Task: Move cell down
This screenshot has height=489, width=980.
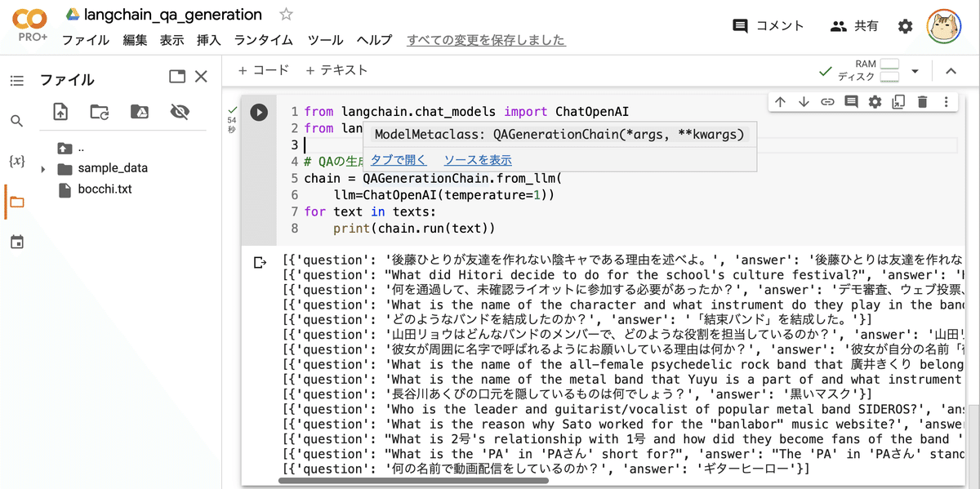Action: 804,102
